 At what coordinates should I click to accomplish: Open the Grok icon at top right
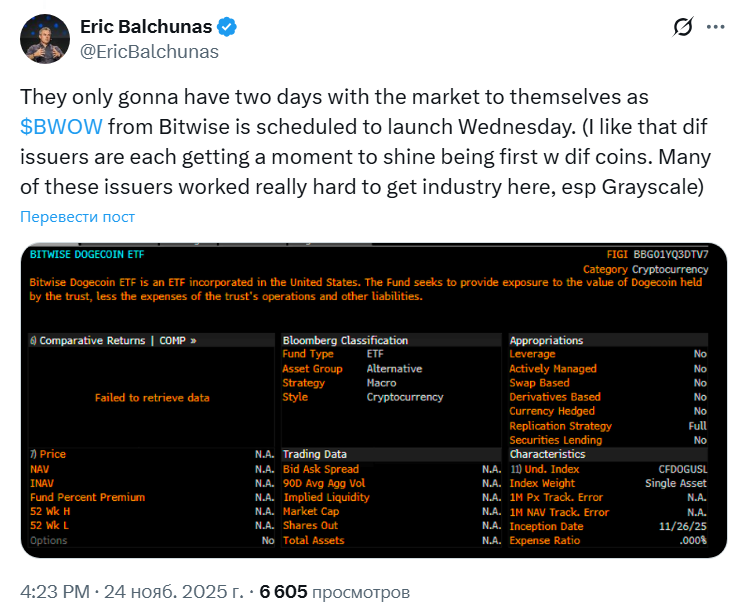[x=684, y=27]
